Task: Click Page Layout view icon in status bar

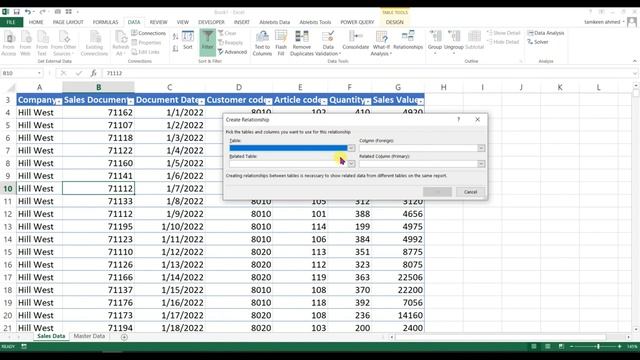Action: [548, 347]
